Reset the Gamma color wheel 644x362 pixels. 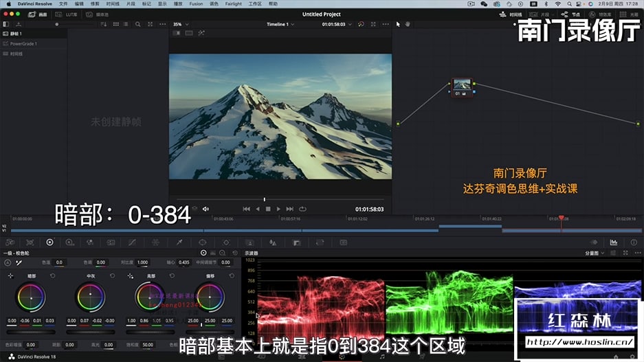112,276
